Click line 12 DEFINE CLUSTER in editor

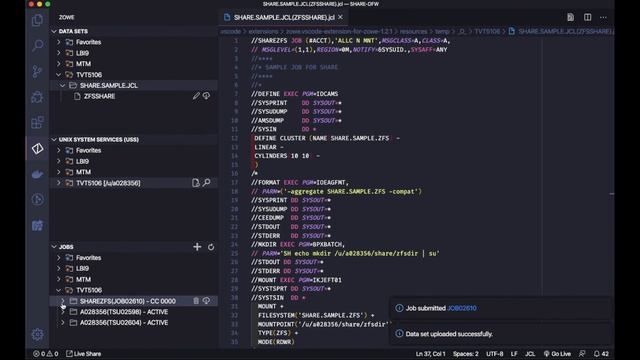327,138
